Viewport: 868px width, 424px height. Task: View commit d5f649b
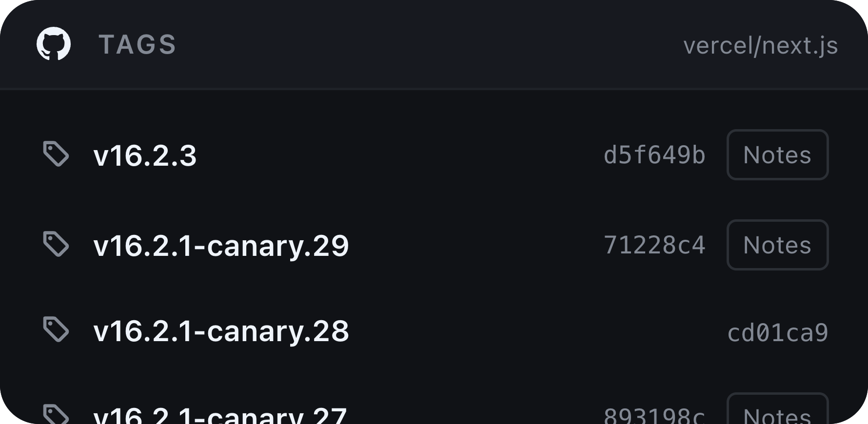tap(654, 155)
